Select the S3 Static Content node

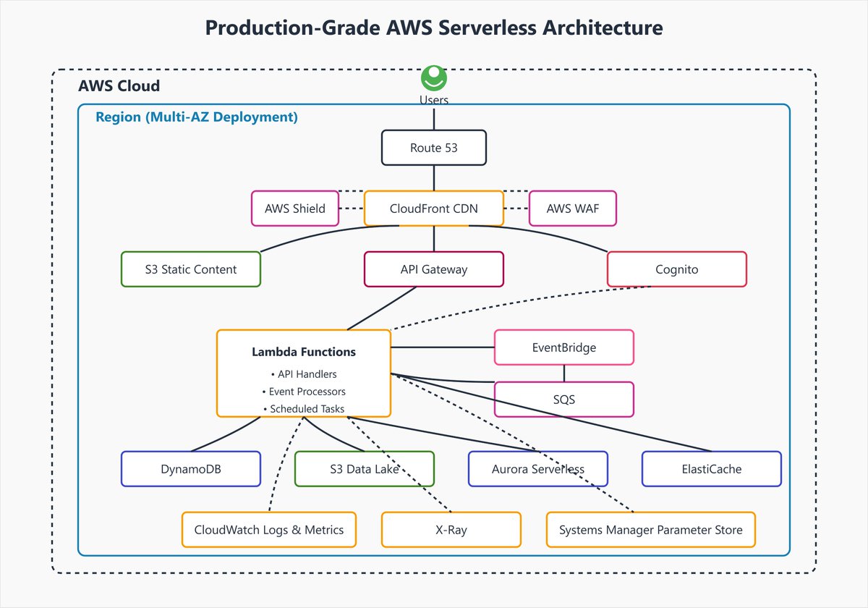(x=190, y=269)
